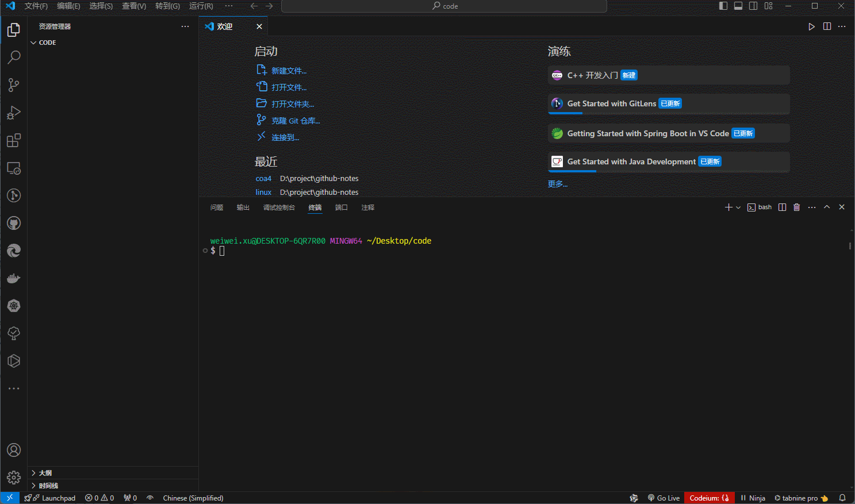Open the new terminal dropdown arrow

(738, 207)
